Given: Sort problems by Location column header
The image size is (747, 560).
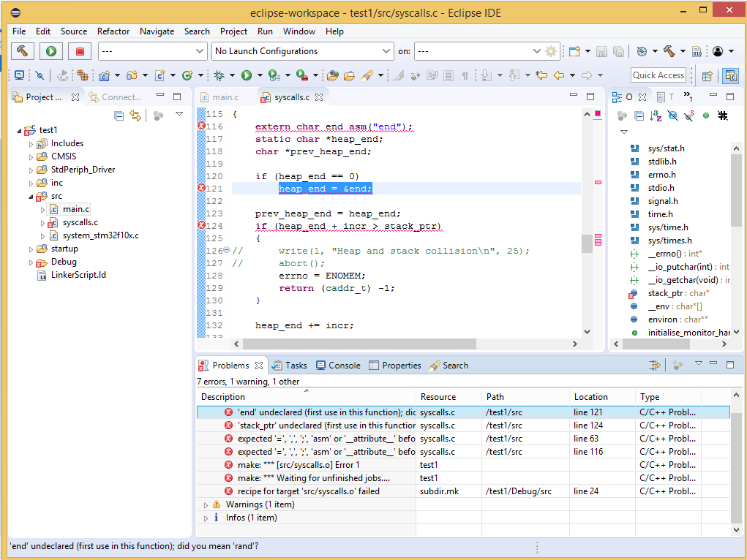Looking at the screenshot, I should coord(602,397).
